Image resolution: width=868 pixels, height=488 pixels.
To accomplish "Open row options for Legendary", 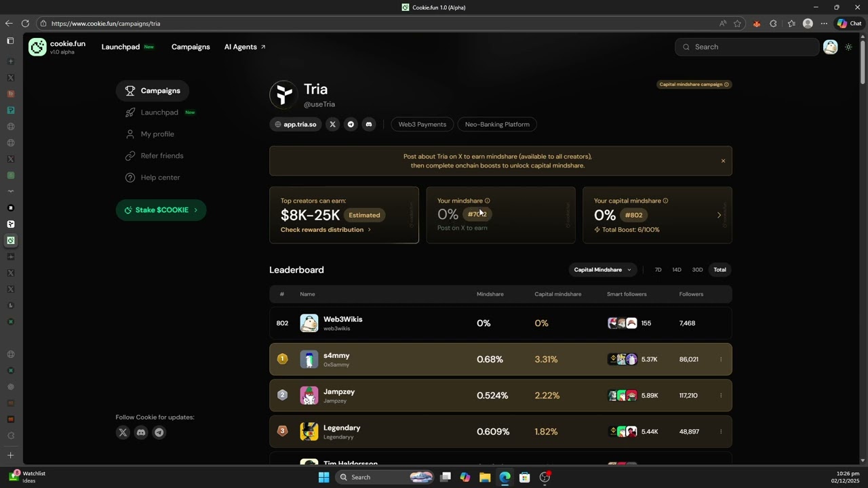I will (721, 432).
